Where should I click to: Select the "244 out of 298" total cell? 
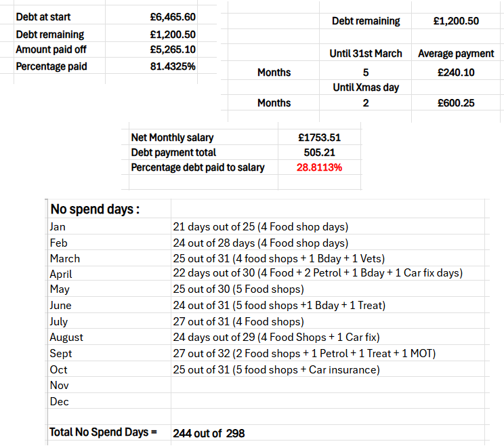tap(209, 433)
